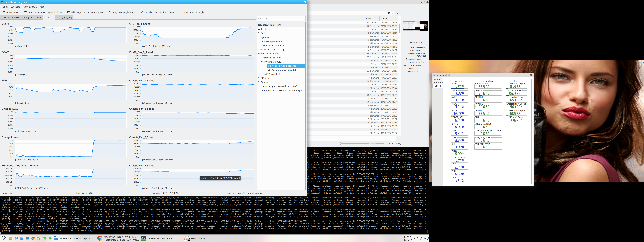644x242 pixels.
Task: Switch to Table des processus tab
Action: pyautogui.click(x=11, y=18)
